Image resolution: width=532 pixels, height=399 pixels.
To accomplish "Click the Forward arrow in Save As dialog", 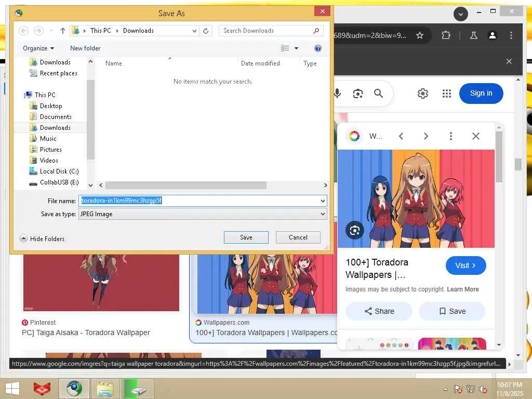I will point(38,31).
